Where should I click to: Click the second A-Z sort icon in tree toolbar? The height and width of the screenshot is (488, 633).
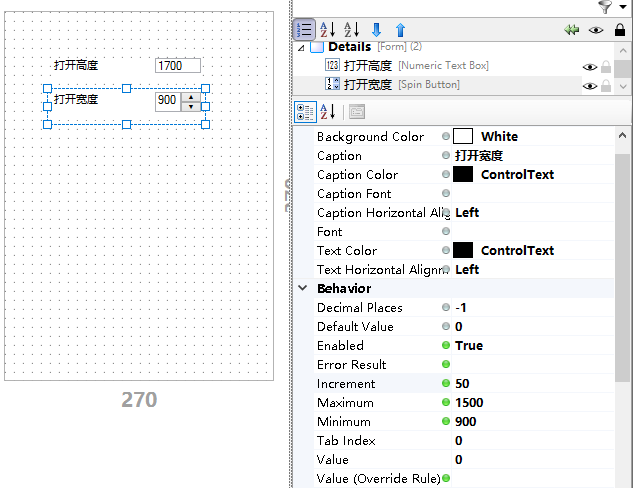tap(352, 29)
